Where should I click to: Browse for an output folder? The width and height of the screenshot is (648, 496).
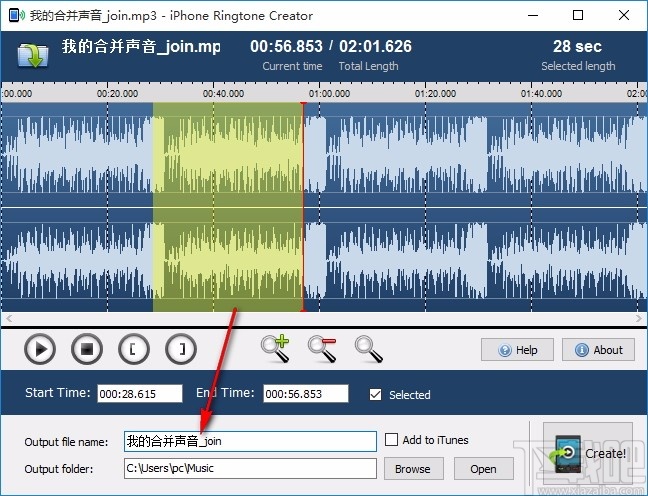(413, 469)
